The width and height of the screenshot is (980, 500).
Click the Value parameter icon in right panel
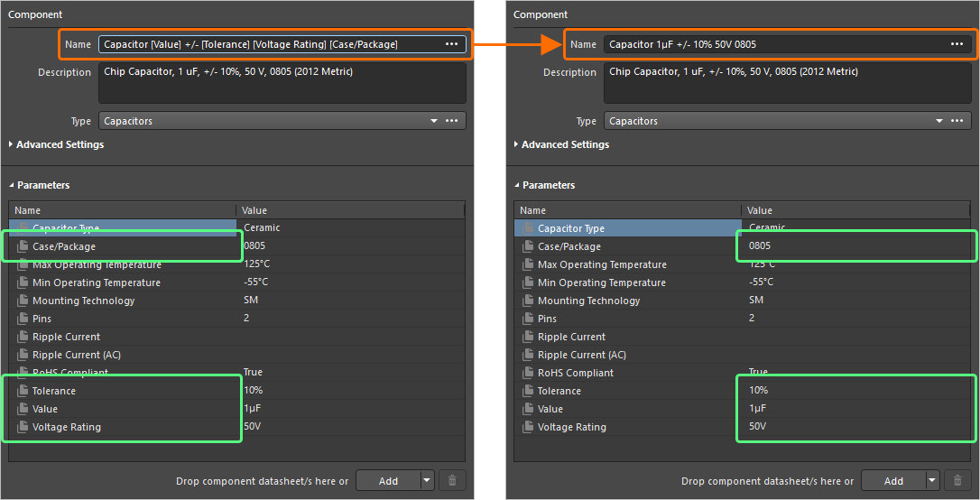tap(528, 409)
